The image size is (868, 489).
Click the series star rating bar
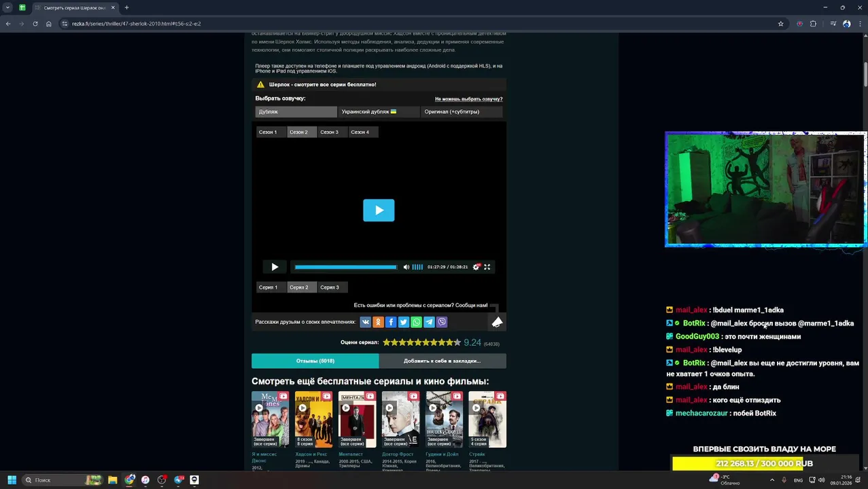pyautogui.click(x=421, y=343)
